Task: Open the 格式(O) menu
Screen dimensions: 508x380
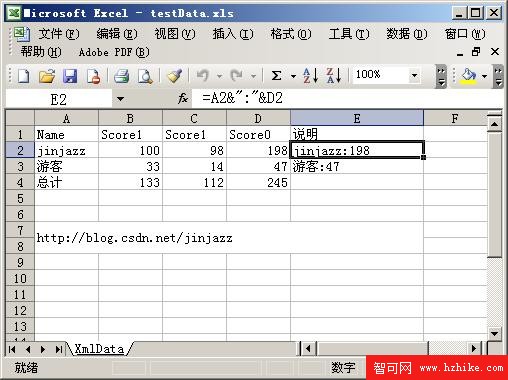Action: point(291,34)
